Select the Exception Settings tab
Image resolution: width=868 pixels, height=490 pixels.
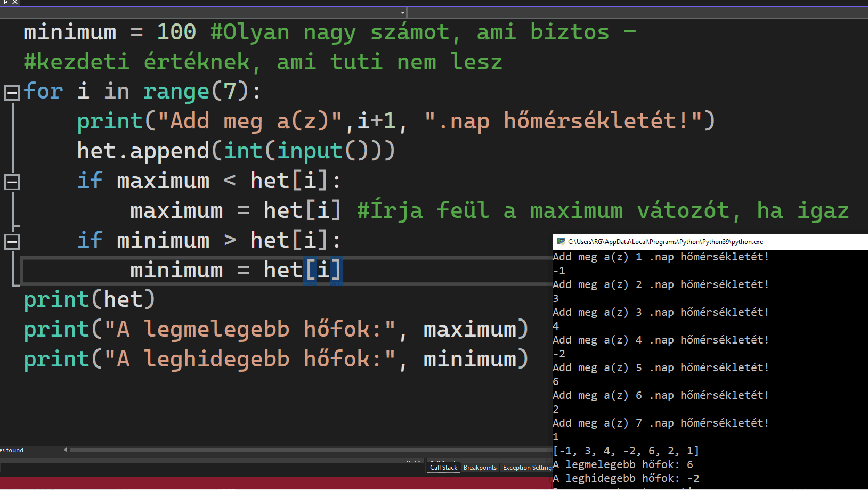[x=527, y=468]
